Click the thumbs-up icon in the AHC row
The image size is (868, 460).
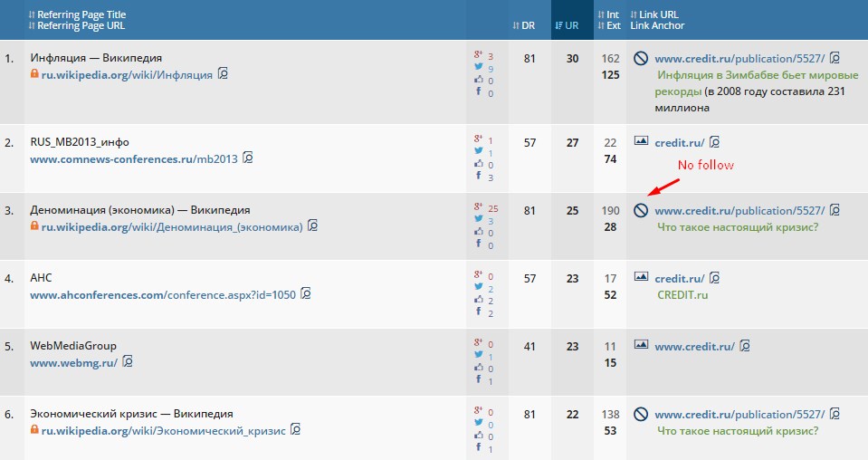[x=478, y=301]
